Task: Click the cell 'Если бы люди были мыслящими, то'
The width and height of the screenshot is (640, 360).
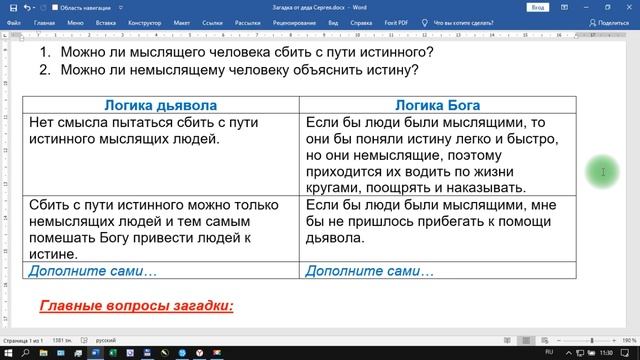Action: click(438, 155)
